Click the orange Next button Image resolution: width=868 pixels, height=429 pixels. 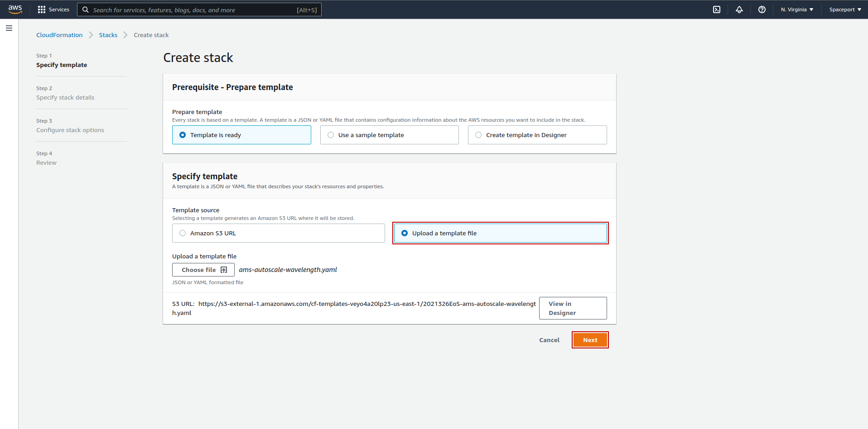click(x=590, y=340)
